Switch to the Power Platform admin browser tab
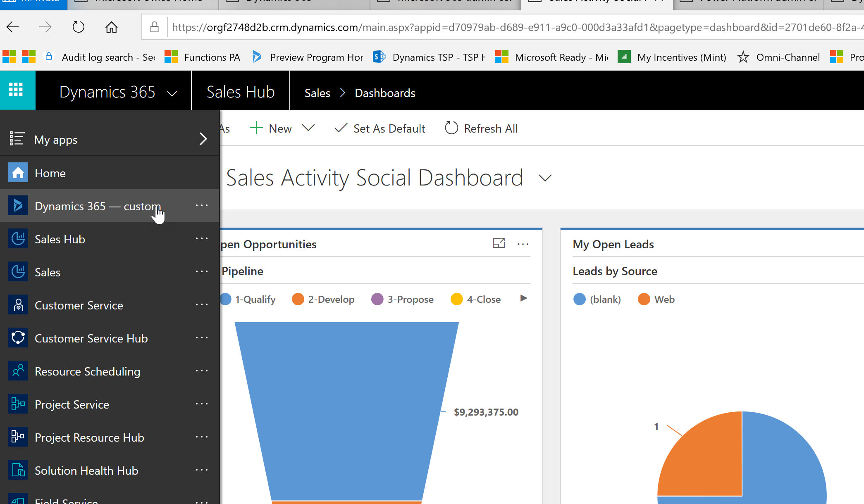 [748, 2]
